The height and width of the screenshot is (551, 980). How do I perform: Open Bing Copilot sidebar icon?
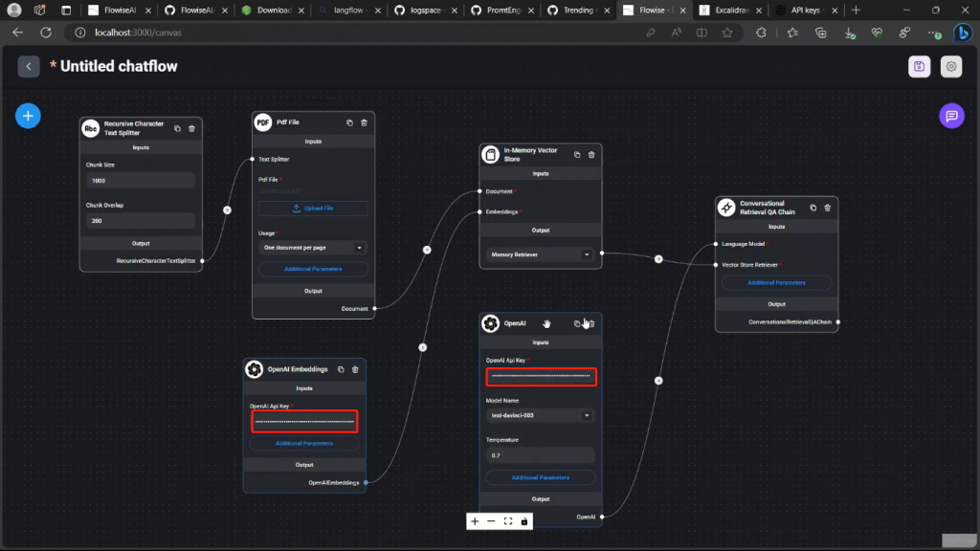(963, 33)
